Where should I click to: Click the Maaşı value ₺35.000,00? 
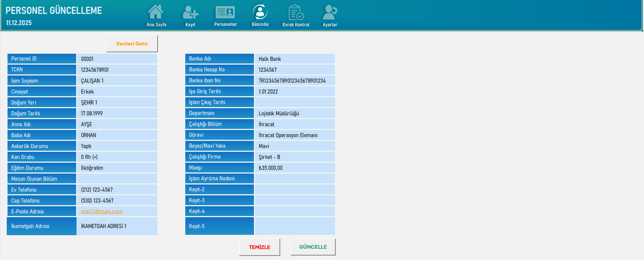[295, 168]
